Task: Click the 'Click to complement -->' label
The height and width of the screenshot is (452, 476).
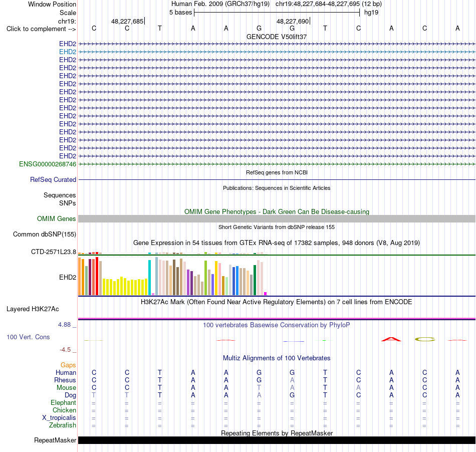Action: (x=41, y=29)
